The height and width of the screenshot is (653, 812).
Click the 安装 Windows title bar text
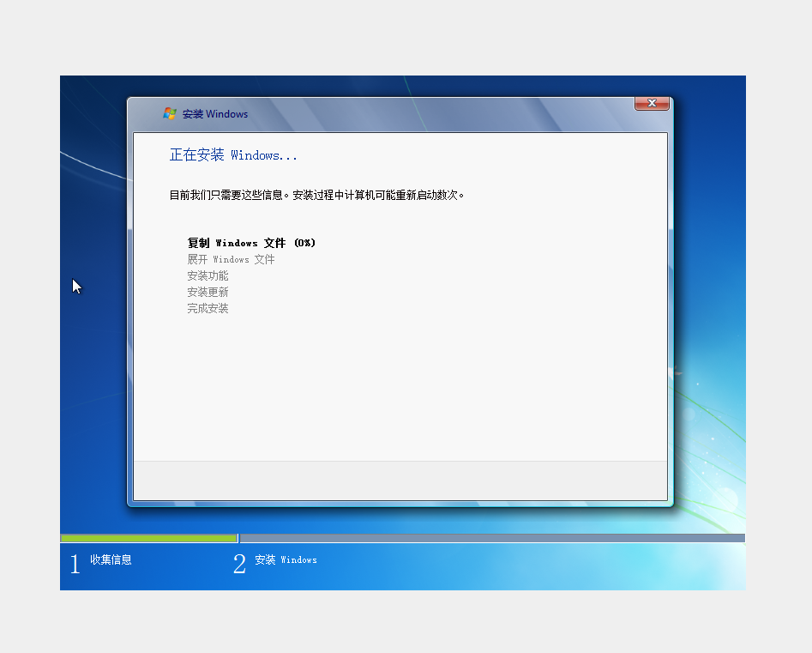215,114
